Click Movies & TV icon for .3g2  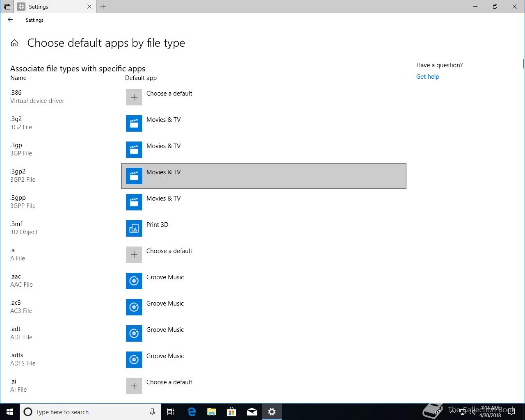[134, 123]
